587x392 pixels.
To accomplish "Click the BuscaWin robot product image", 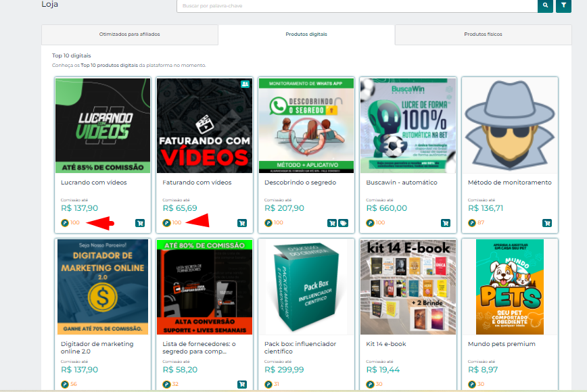I will pos(408,126).
